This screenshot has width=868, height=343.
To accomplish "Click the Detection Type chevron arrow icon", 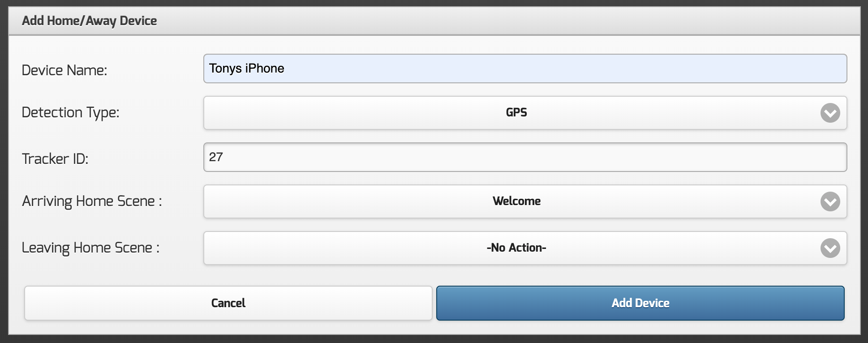I will pos(830,113).
